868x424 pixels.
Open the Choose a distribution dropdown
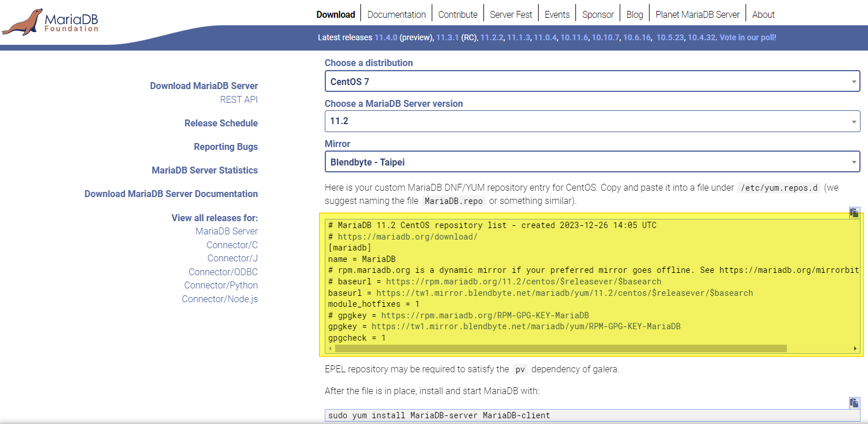coord(592,82)
